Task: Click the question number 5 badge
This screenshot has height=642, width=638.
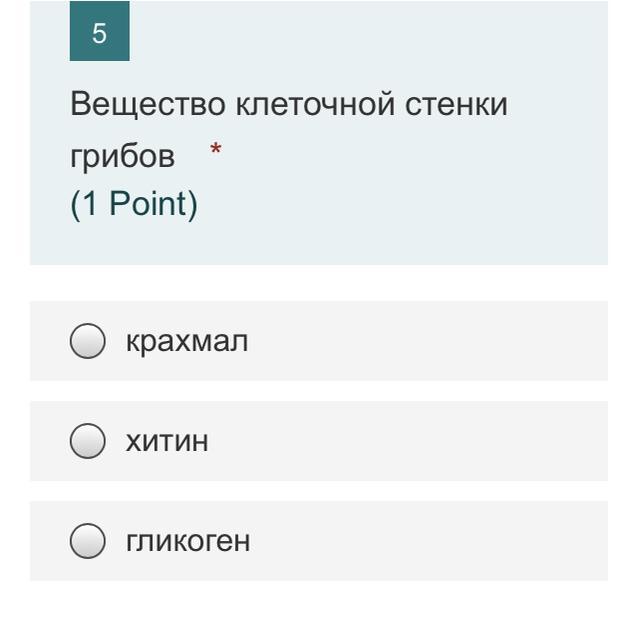Action: click(100, 31)
